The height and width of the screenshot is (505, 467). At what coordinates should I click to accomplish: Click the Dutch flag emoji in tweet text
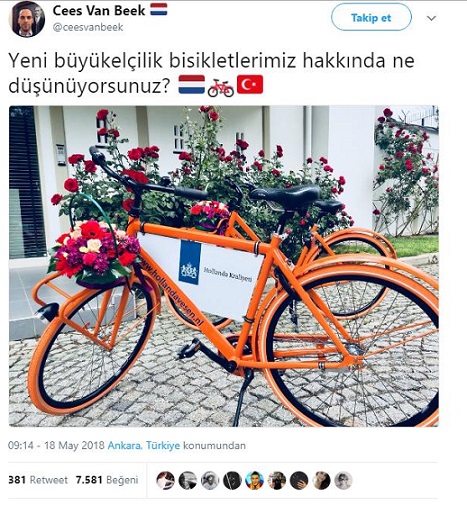coord(192,85)
